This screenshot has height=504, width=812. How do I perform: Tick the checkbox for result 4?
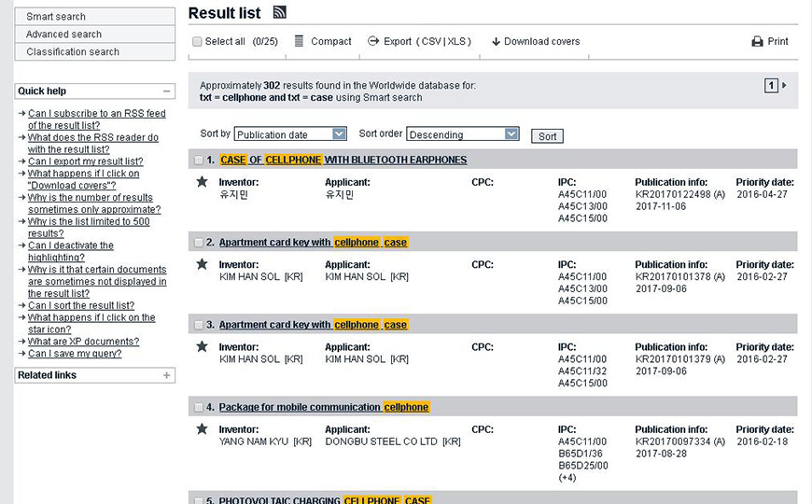(x=198, y=408)
